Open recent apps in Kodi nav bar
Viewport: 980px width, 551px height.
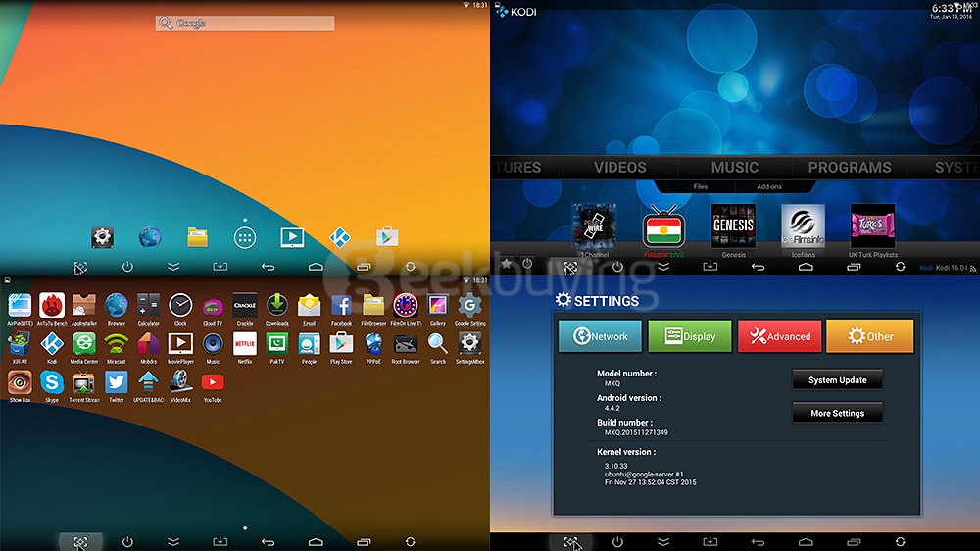(854, 267)
